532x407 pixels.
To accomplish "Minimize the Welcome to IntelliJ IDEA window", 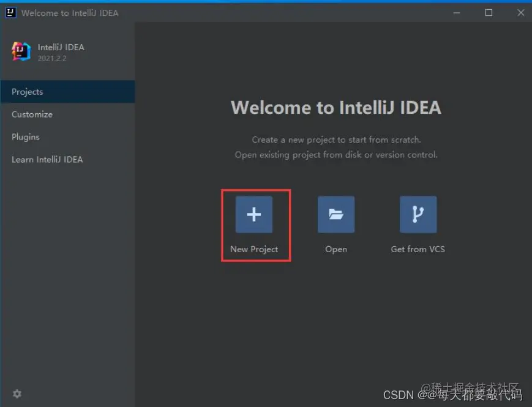I will click(457, 13).
